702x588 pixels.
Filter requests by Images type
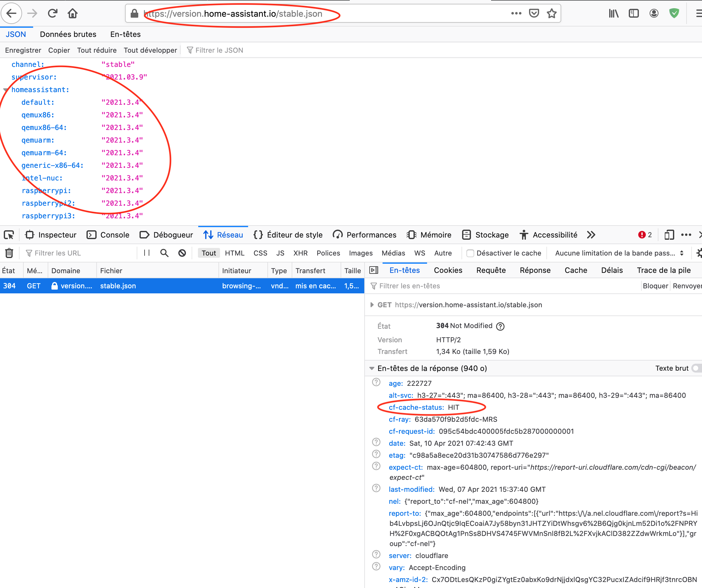(360, 253)
